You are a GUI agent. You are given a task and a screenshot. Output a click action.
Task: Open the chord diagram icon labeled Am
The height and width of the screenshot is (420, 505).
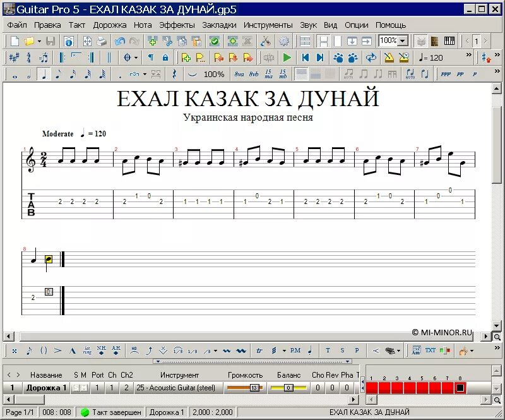tap(416, 351)
